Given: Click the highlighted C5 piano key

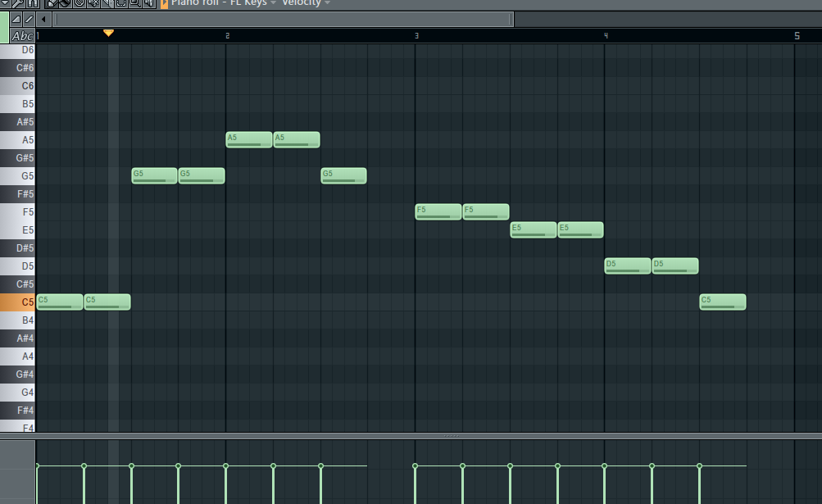Looking at the screenshot, I should (x=17, y=302).
